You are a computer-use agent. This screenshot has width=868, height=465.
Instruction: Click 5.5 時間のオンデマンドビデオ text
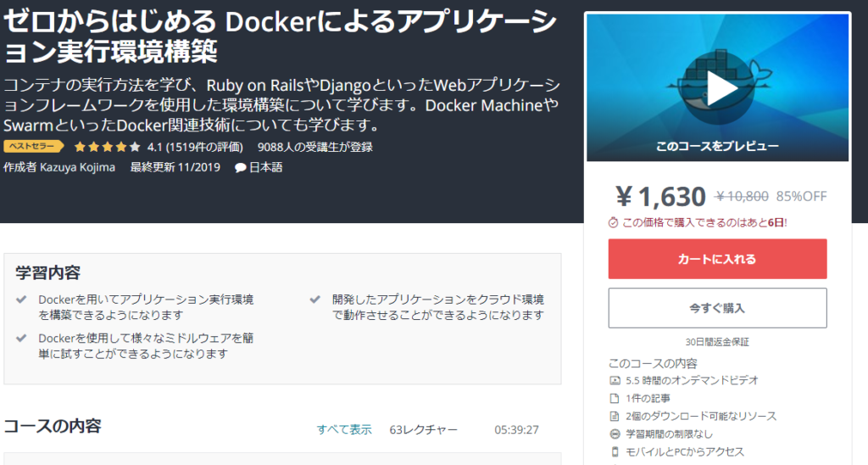pos(692,380)
